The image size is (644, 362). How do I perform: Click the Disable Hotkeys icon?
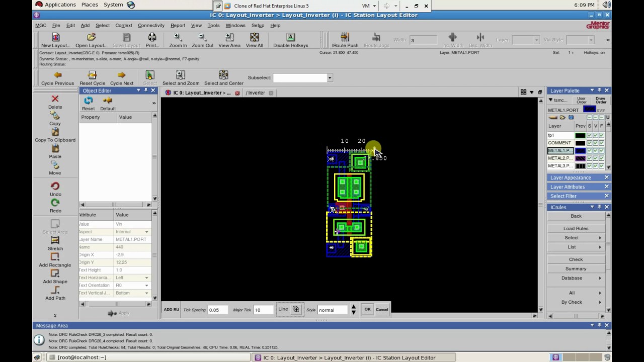pos(290,37)
